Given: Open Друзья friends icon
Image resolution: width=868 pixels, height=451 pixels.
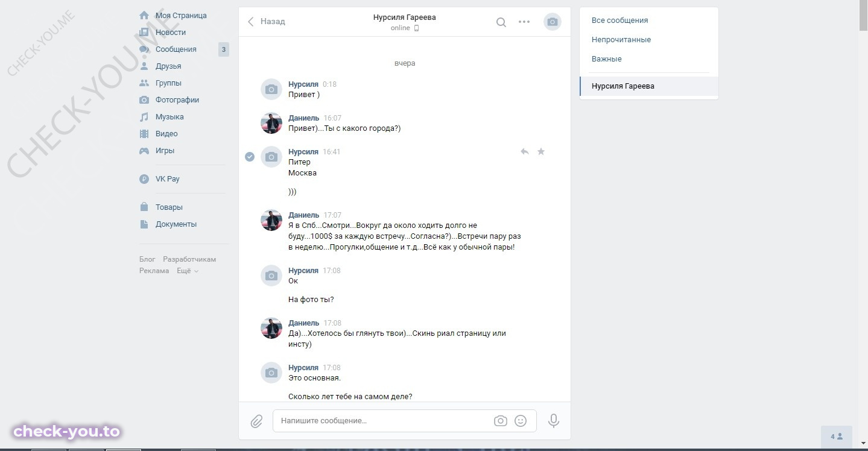Looking at the screenshot, I should (144, 66).
